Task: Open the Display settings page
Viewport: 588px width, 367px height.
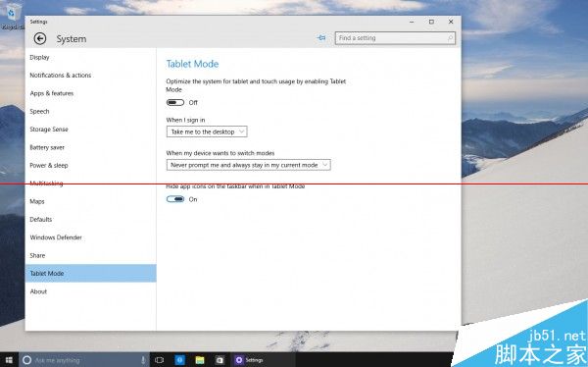Action: (x=39, y=57)
